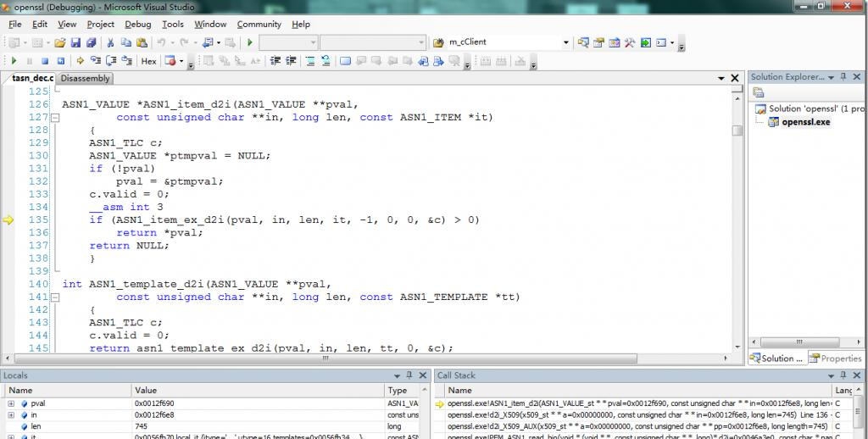Toggle auto-hide pin on Locals panel

tap(410, 375)
